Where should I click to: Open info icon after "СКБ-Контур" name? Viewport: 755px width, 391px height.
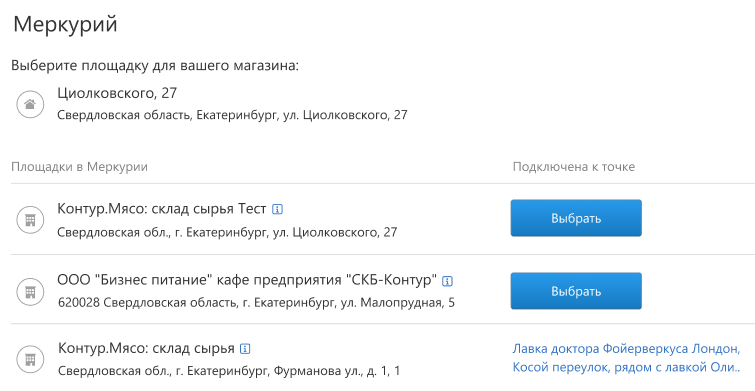click(x=447, y=281)
